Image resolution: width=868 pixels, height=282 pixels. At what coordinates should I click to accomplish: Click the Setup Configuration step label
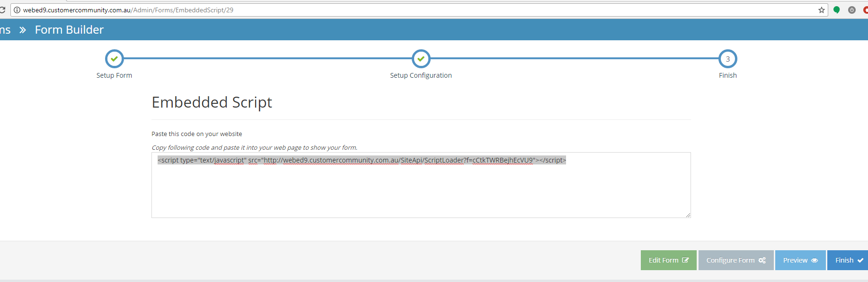click(x=421, y=75)
